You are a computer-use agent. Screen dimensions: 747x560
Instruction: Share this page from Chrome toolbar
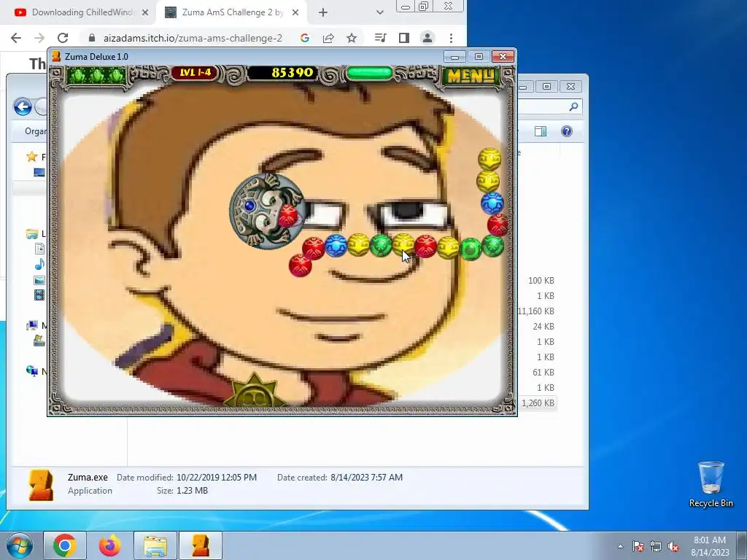(x=328, y=38)
